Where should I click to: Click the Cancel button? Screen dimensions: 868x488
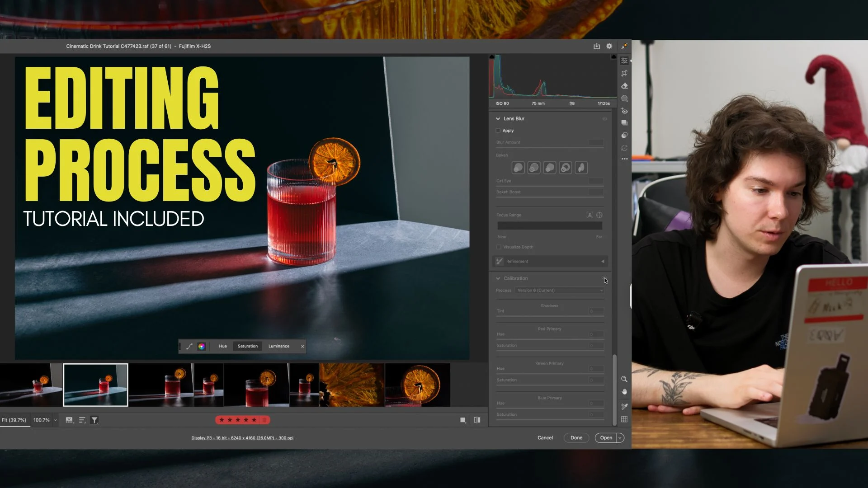(545, 438)
